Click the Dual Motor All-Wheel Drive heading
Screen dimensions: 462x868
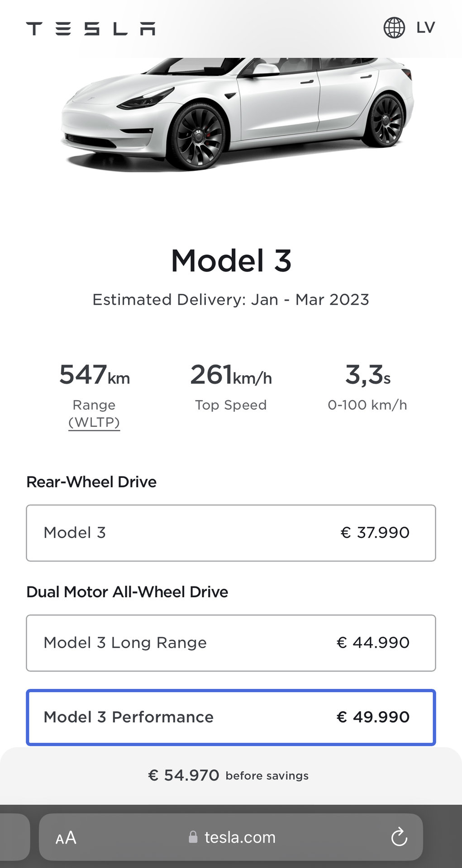pyautogui.click(x=127, y=592)
